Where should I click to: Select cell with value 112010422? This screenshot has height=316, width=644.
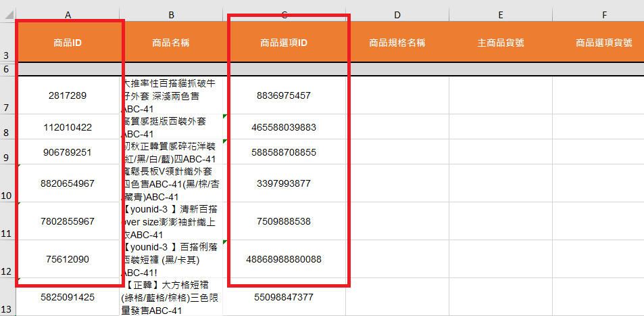[68, 127]
